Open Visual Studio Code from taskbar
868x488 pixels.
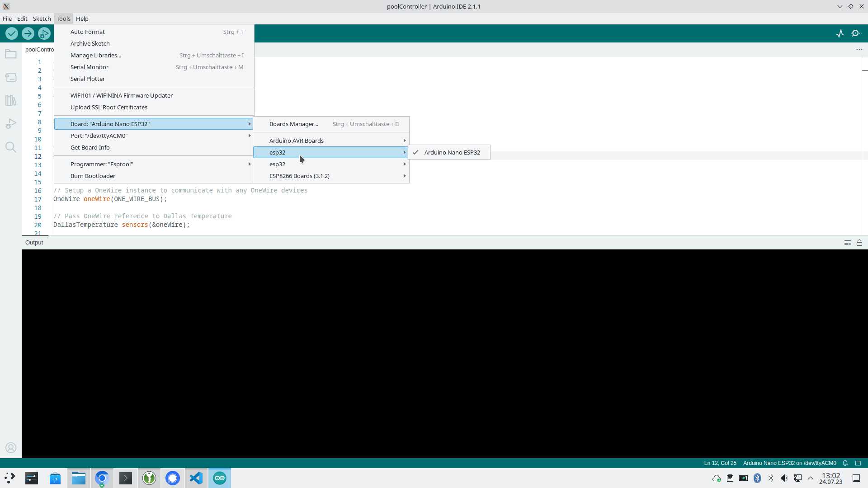tap(196, 478)
